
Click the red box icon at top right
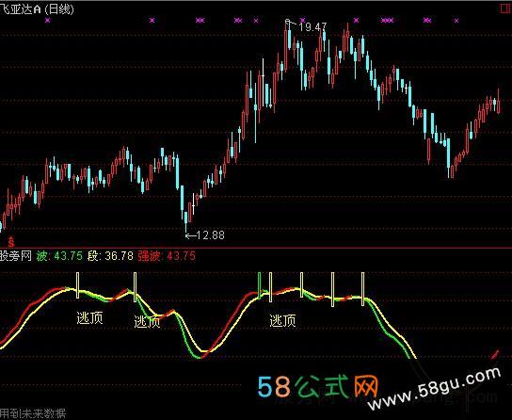click(506, 8)
